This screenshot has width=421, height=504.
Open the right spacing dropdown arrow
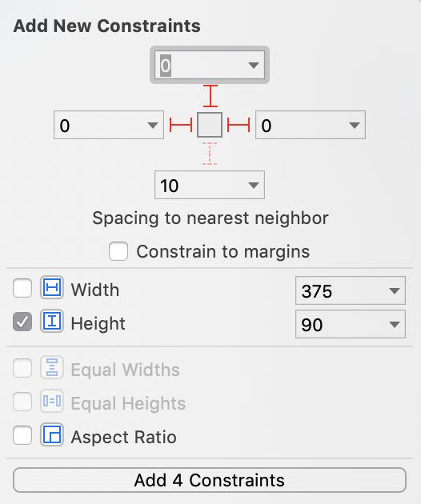click(x=355, y=125)
